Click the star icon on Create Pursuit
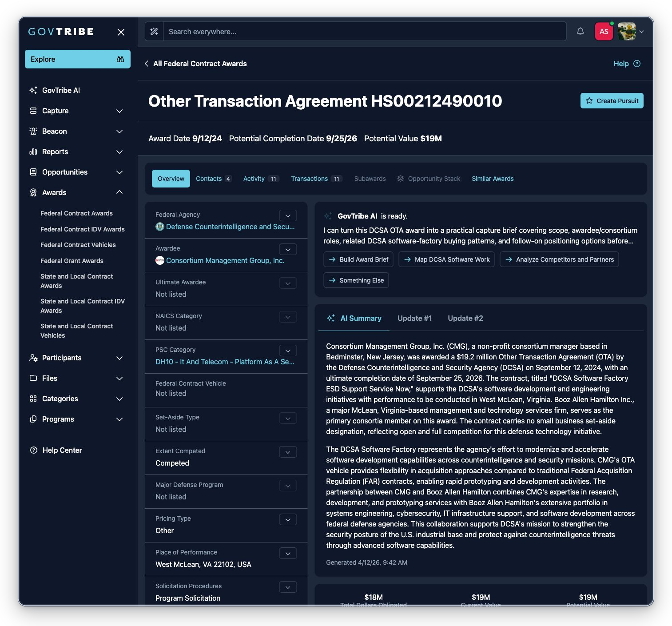672x626 pixels. 589,101
